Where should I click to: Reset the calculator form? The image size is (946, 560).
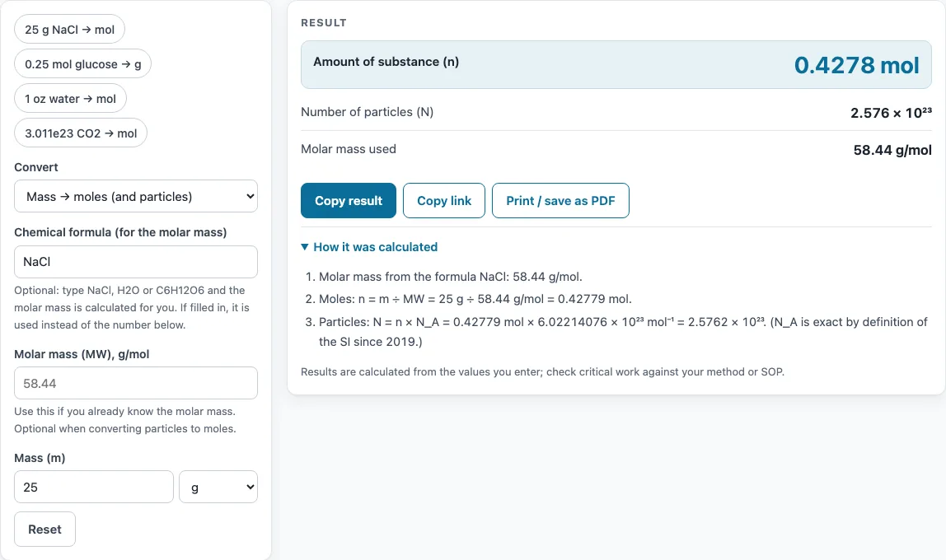[x=44, y=530]
